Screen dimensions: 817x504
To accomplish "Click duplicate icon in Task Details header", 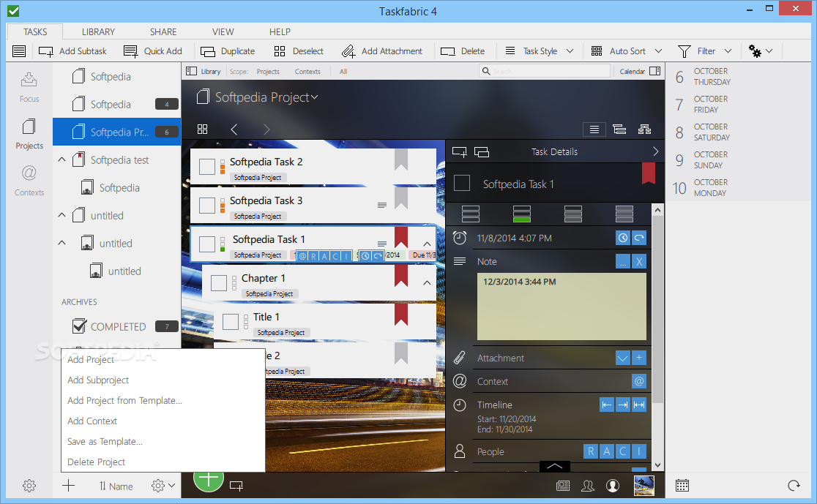I will point(482,152).
